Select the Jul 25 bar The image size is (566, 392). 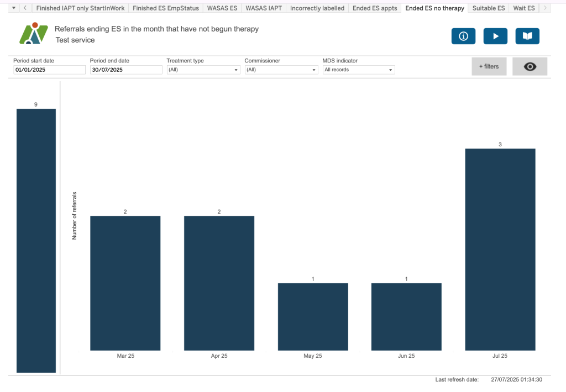click(500, 249)
